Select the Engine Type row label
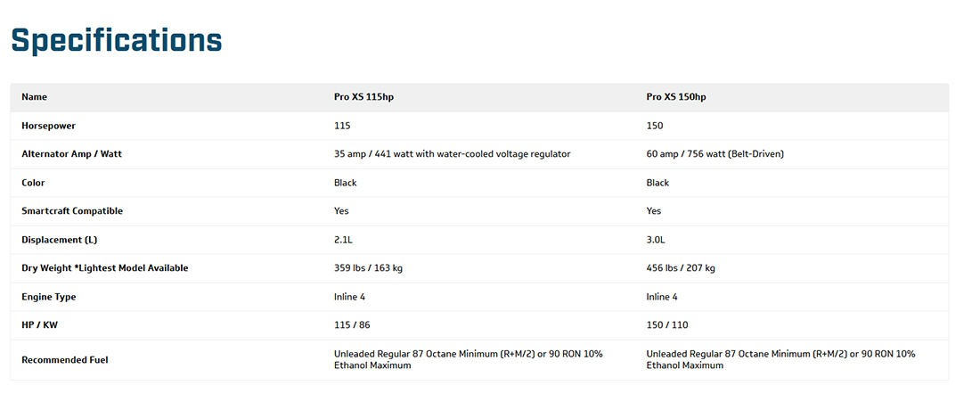980x410 pixels. [49, 297]
